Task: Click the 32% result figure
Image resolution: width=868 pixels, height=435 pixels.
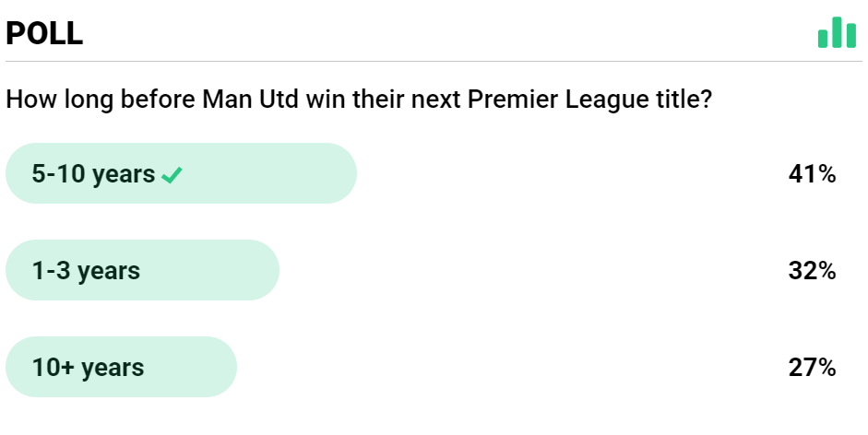Action: point(812,270)
